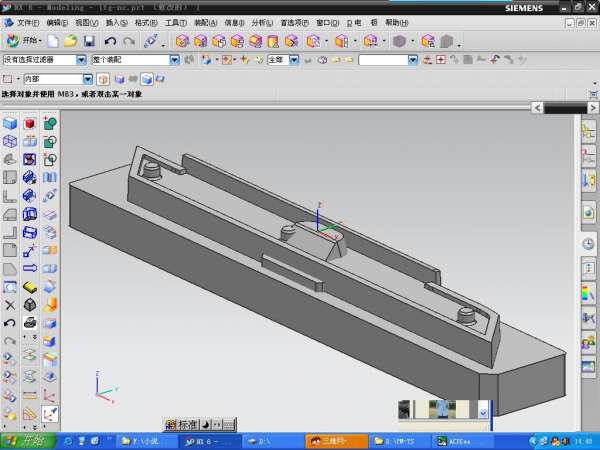
Task: Open rectangle selection mode dropdown arrow
Action: tap(18, 79)
